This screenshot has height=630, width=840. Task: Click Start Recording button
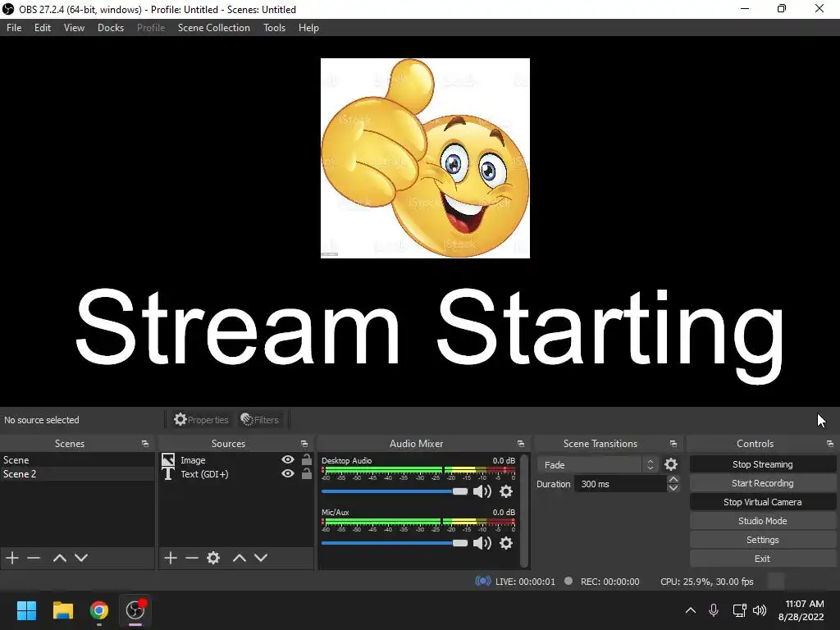pos(762,483)
